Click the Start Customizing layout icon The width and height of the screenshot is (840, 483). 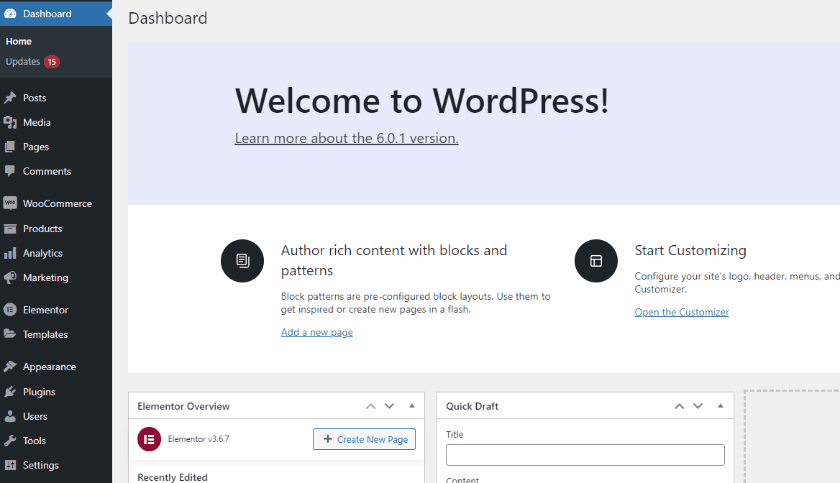coord(596,261)
